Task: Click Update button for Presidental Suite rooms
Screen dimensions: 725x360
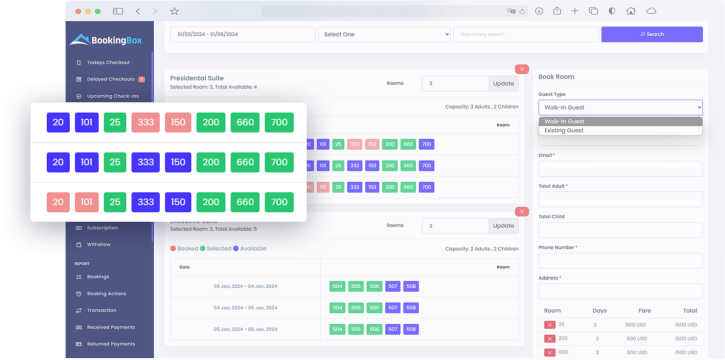Action: coord(504,84)
